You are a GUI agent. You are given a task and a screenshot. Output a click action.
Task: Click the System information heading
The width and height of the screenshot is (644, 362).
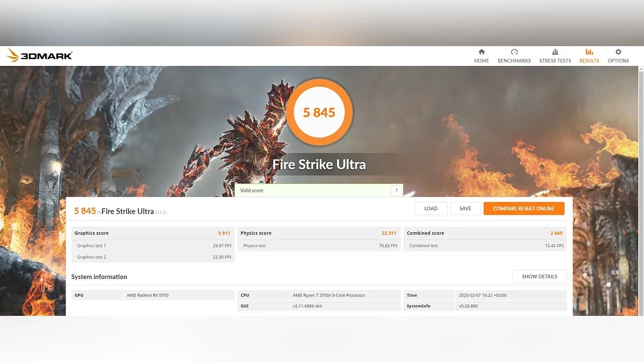pos(99,277)
